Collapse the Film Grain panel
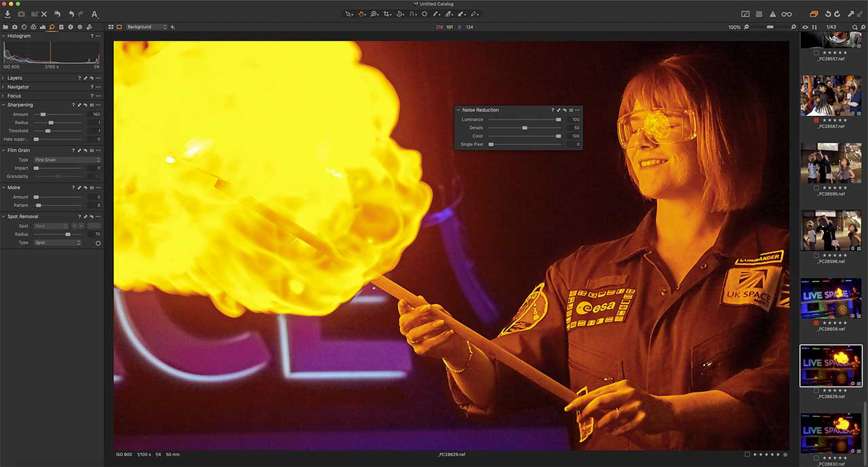This screenshot has height=467, width=868. pyautogui.click(x=3, y=150)
